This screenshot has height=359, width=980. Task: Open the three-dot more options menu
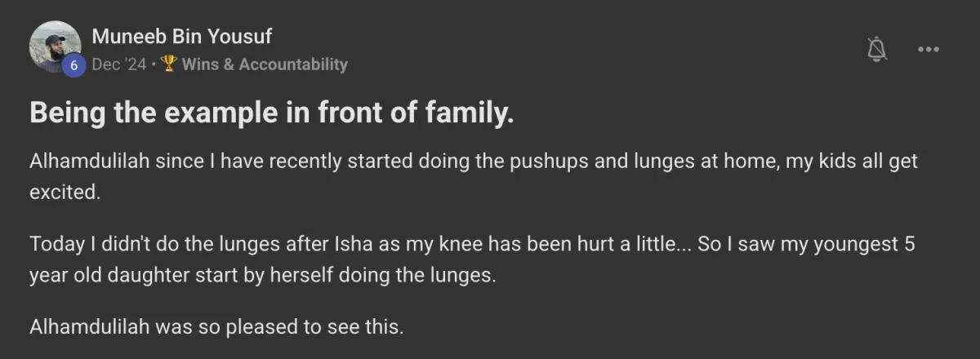click(929, 50)
